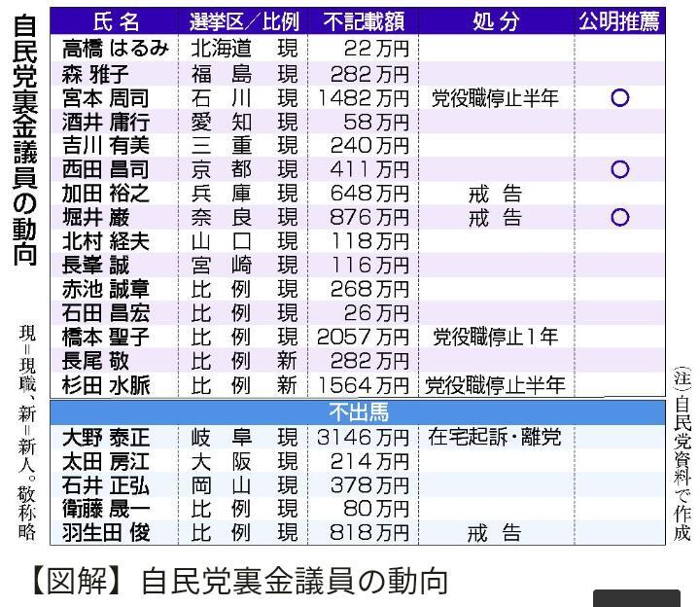Select the name 杉田 水脈
Image resolution: width=700 pixels, height=607 pixels.
tap(105, 385)
